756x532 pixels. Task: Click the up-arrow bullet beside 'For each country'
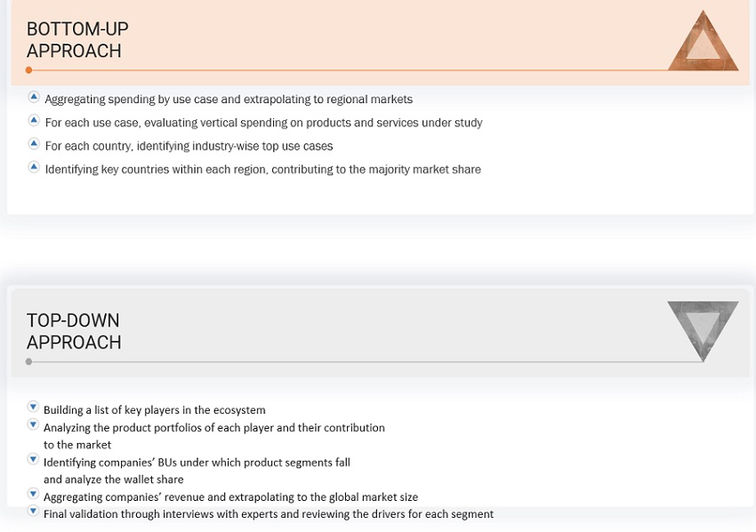click(x=34, y=143)
